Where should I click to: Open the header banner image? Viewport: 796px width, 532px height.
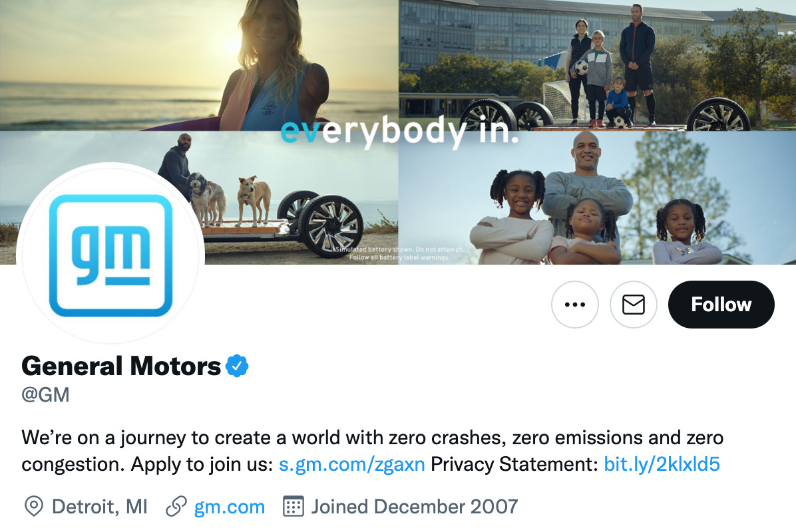(398, 132)
